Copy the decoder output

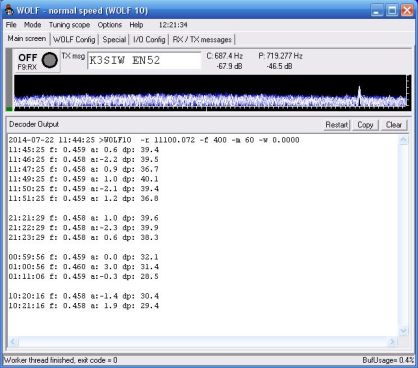click(365, 125)
